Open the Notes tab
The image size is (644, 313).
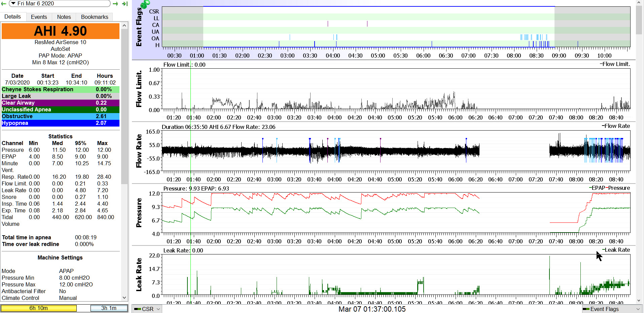[64, 17]
